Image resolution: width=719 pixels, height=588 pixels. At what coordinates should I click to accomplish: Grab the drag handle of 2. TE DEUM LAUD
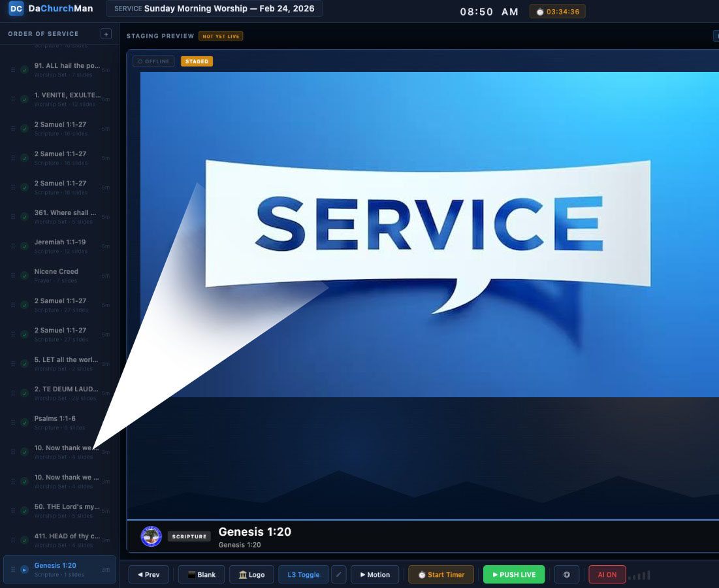pos(13,393)
